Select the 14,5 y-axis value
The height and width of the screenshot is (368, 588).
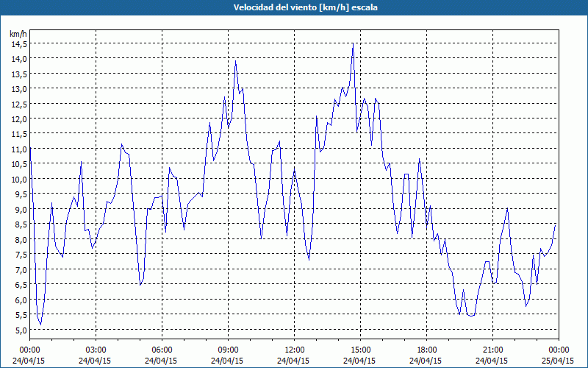click(19, 44)
